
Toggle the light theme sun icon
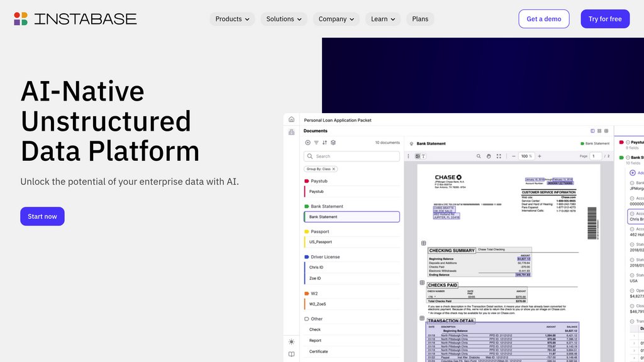[x=291, y=342]
